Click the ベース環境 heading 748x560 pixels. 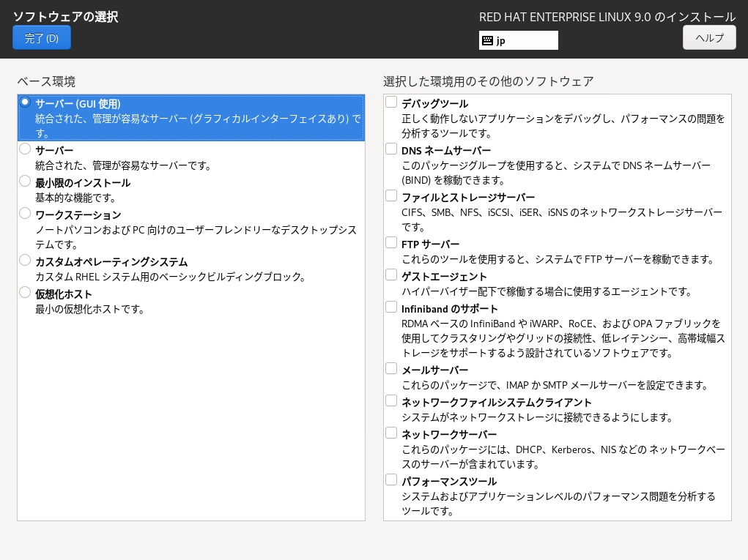click(46, 81)
